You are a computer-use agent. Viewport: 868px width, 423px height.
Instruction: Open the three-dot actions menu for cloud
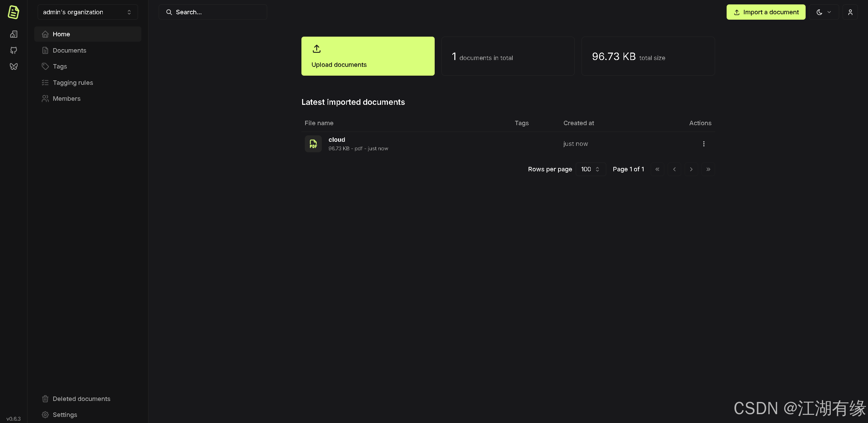click(x=704, y=144)
